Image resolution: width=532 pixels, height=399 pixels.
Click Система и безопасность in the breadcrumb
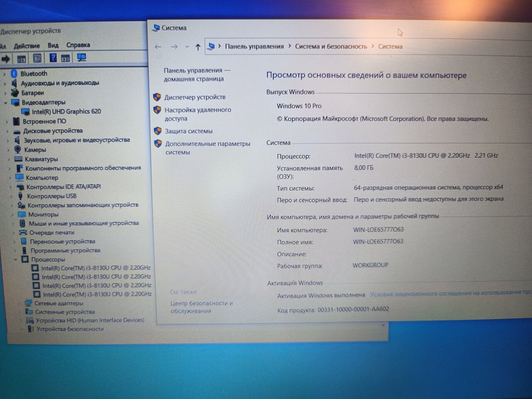click(331, 47)
